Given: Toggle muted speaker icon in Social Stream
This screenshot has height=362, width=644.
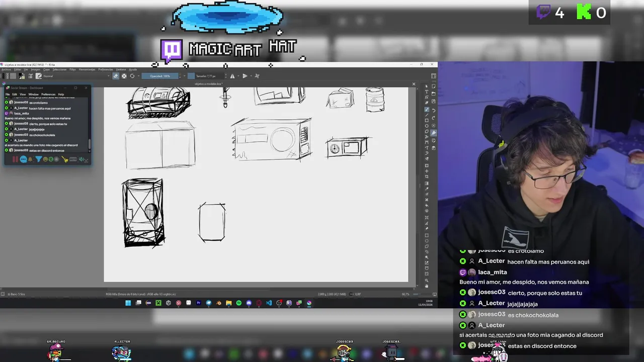Looking at the screenshot, I should [x=82, y=159].
